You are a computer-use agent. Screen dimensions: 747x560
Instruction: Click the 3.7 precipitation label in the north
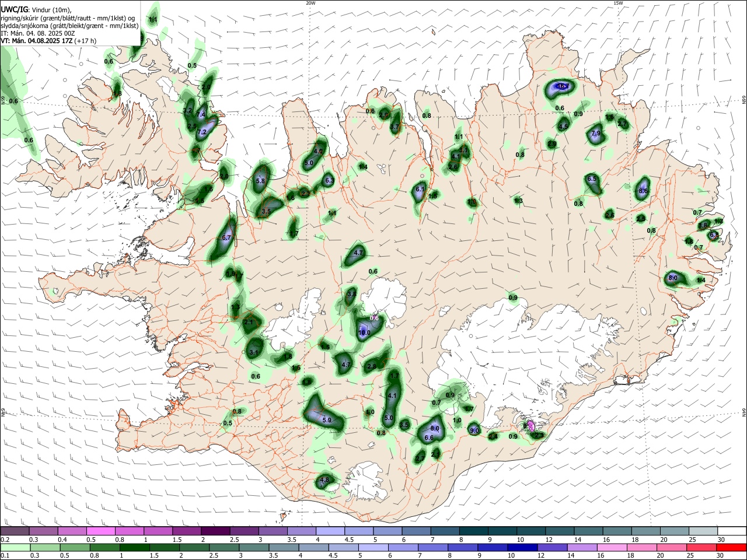pos(395,127)
